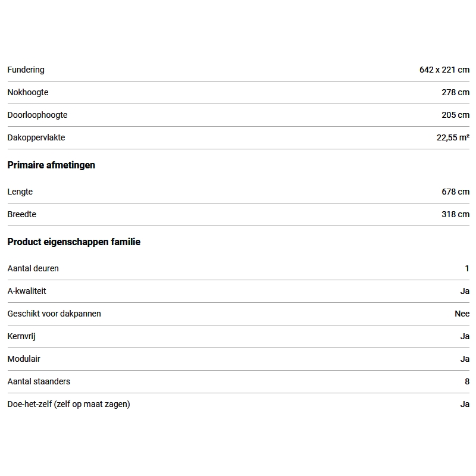Click the Breedte row label

click(21, 214)
